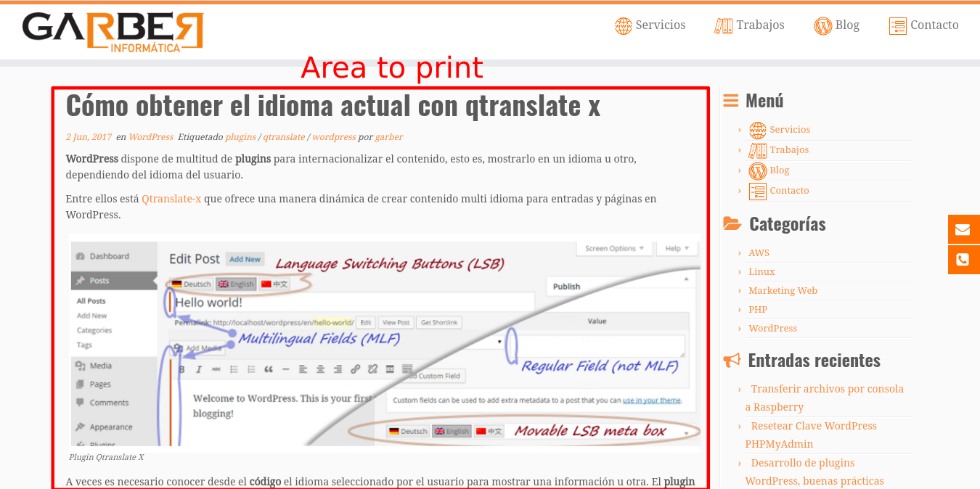The height and width of the screenshot is (489, 980).
Task: Click the globe icon in sidebar Menú list
Action: (758, 130)
